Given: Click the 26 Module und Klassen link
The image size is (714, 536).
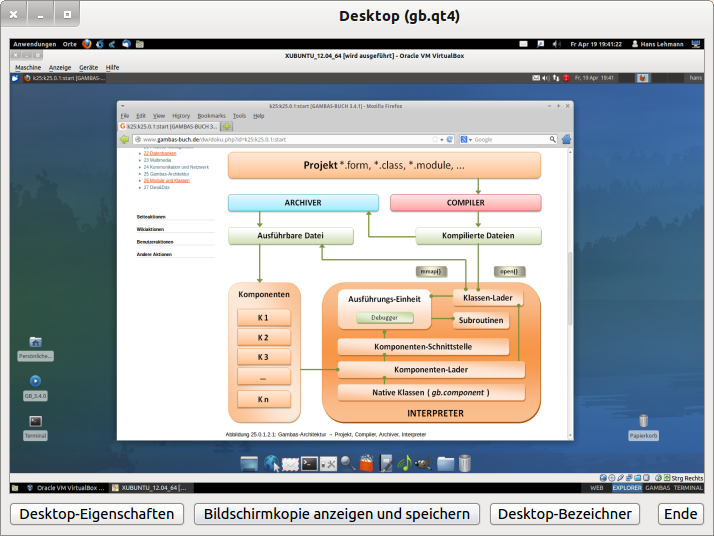Looking at the screenshot, I should (167, 180).
